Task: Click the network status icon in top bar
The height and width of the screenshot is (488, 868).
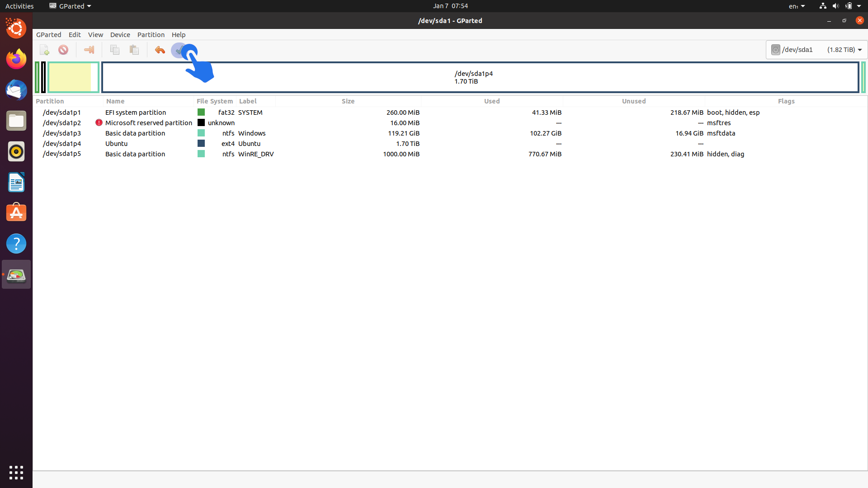Action: 823,6
